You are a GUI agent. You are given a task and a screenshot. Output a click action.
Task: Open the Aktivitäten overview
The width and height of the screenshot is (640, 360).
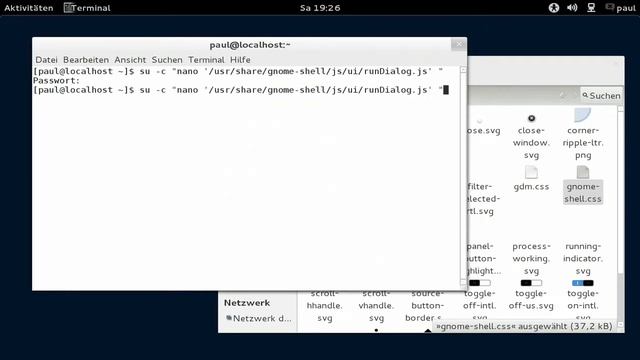point(29,8)
